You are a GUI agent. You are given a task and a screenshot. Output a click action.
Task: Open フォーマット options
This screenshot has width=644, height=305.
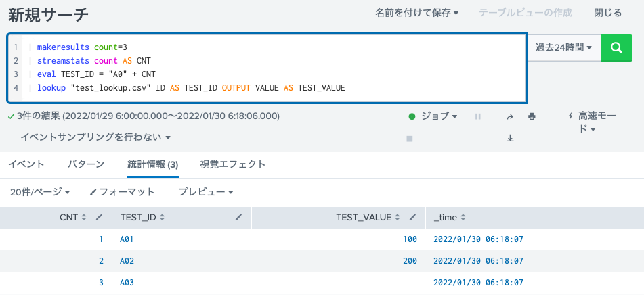point(122,192)
